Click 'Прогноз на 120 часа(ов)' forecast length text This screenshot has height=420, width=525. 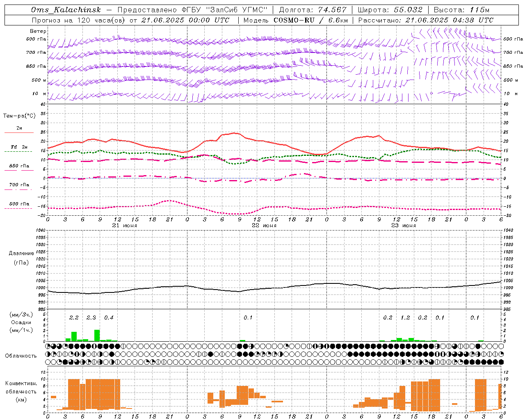click(78, 20)
